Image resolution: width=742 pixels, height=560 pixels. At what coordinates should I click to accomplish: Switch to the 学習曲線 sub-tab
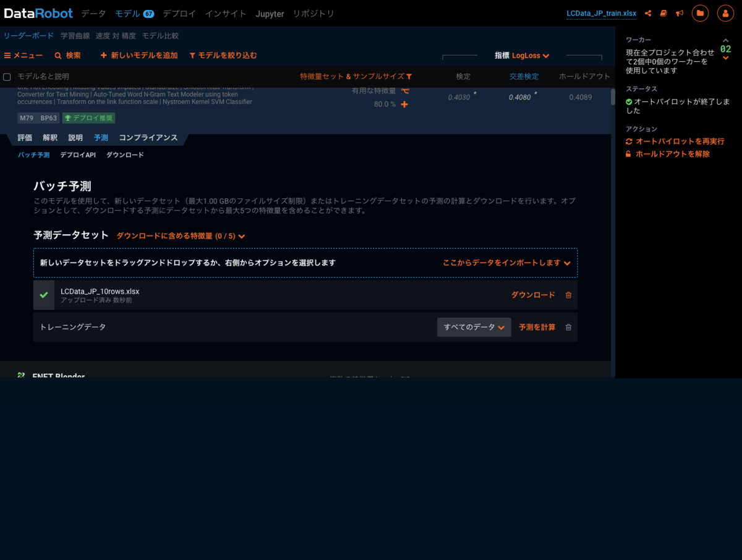point(75,36)
